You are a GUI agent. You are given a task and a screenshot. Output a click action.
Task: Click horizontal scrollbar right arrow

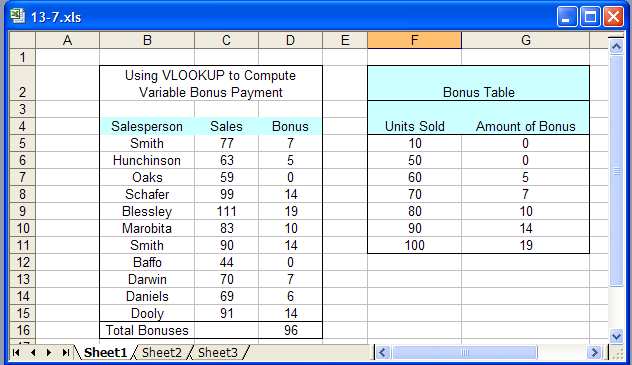tap(594, 353)
